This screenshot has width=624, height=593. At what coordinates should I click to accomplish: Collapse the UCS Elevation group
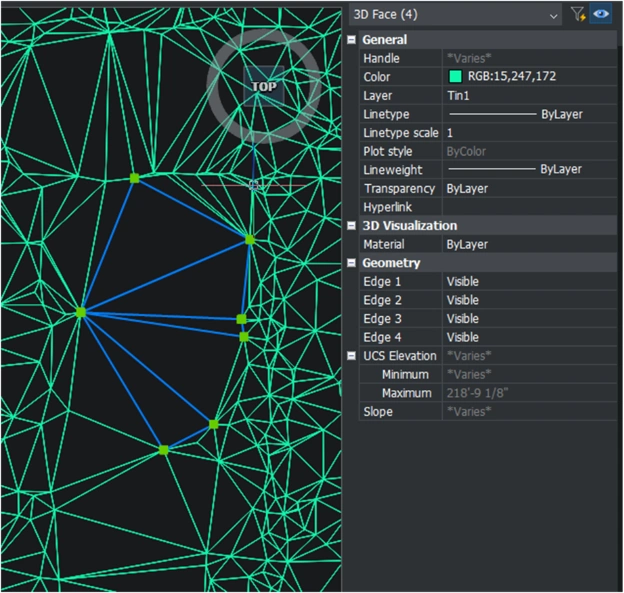[x=351, y=355]
